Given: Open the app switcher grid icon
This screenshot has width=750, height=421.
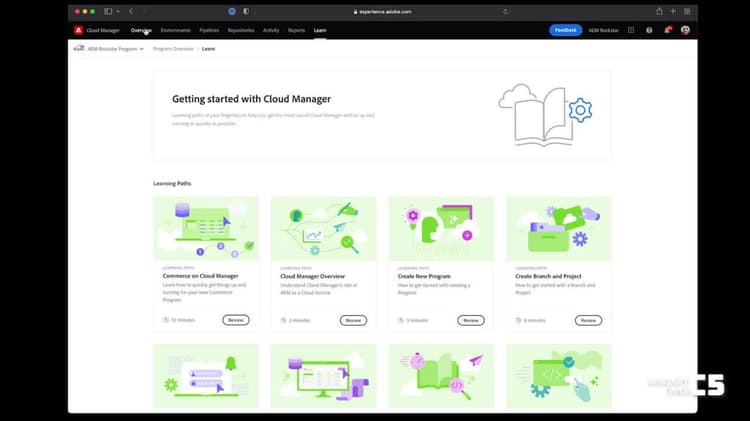Looking at the screenshot, I should click(631, 30).
